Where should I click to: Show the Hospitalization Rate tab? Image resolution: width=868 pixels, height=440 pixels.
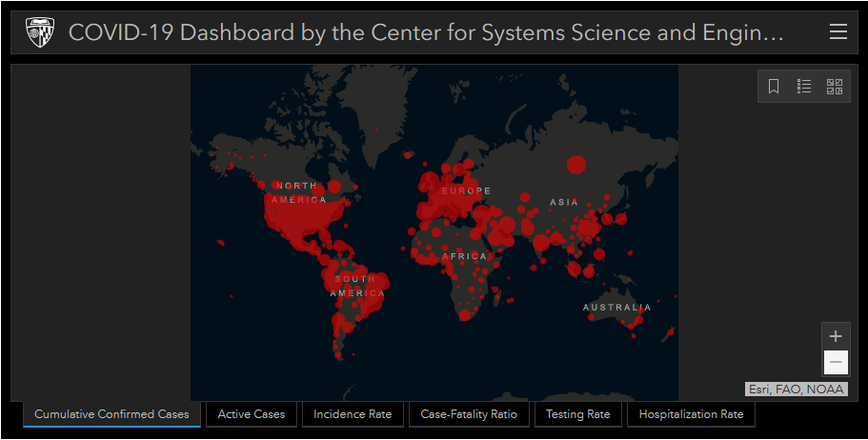tap(691, 414)
